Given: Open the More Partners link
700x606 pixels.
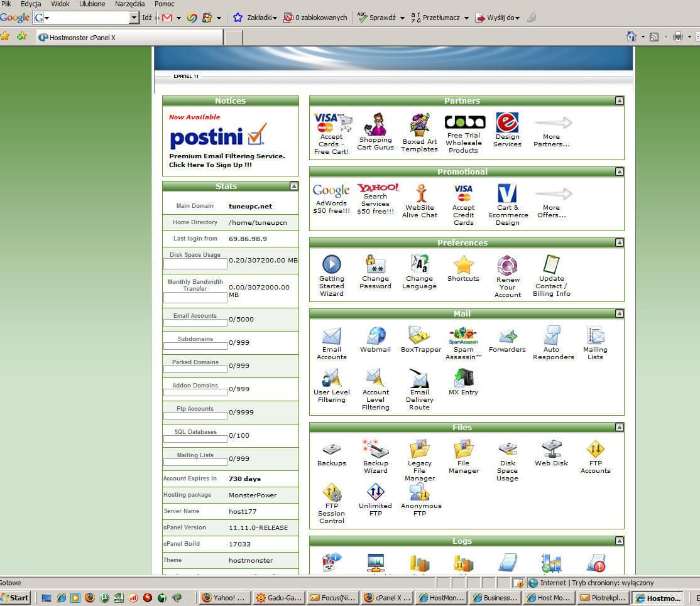Looking at the screenshot, I should tap(551, 133).
